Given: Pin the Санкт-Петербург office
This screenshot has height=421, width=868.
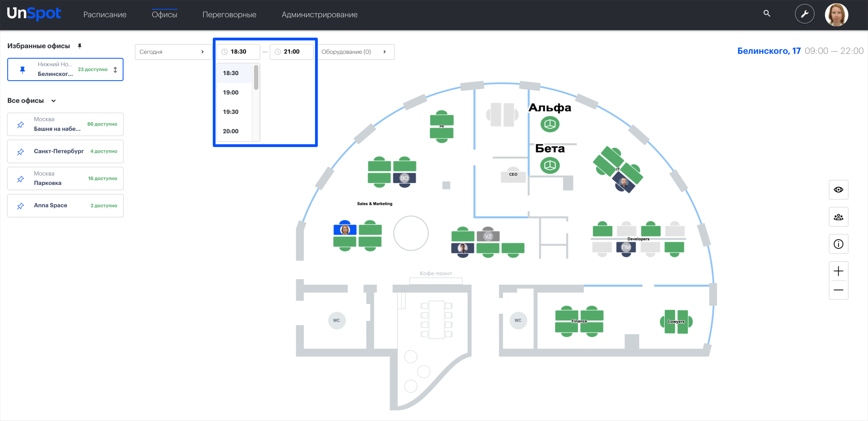Looking at the screenshot, I should click(21, 152).
